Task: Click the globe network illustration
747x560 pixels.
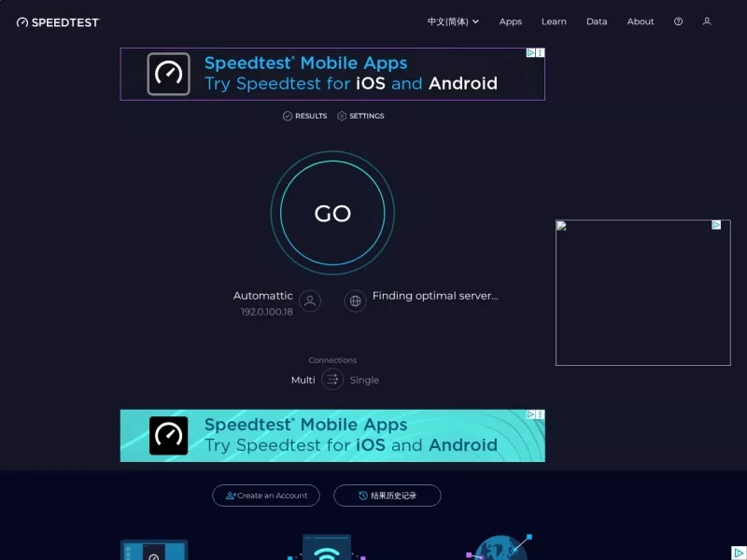Action: pos(499,547)
